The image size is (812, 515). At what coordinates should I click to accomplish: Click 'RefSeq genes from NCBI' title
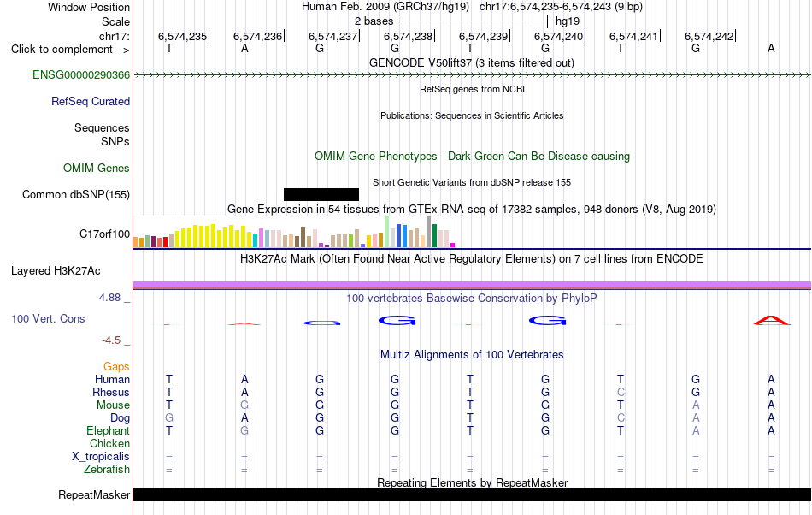472,89
